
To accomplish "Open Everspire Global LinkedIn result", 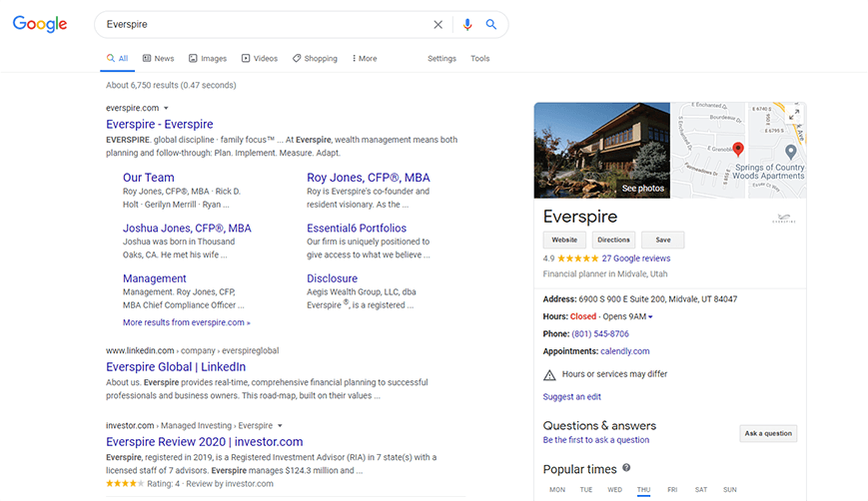I will point(176,367).
